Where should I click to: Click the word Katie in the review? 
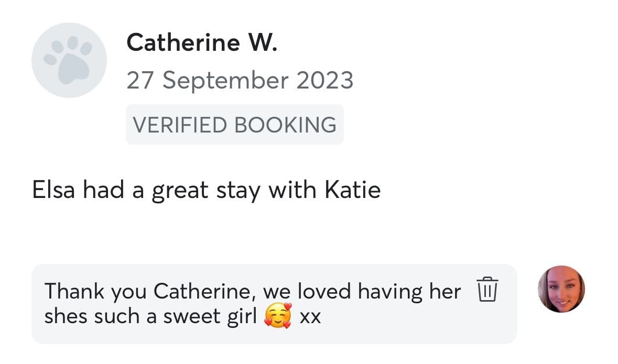[x=353, y=190]
